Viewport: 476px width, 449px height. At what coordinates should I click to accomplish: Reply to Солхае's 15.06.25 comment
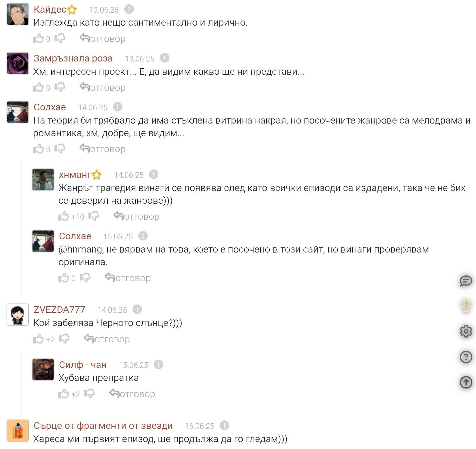click(x=128, y=278)
